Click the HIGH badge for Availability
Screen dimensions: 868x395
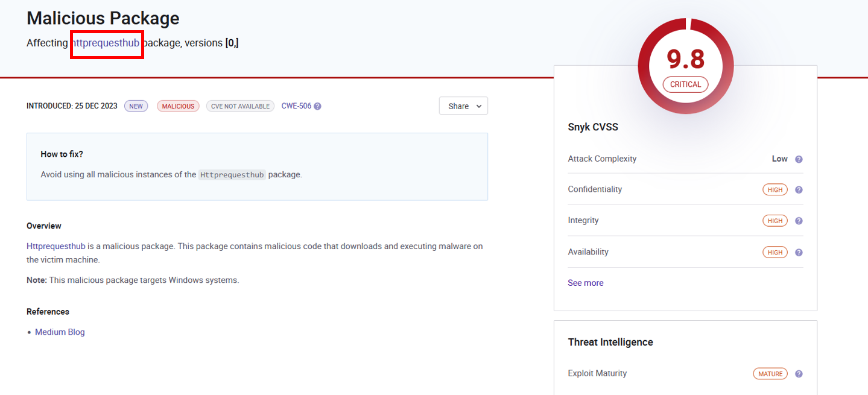[775, 253]
